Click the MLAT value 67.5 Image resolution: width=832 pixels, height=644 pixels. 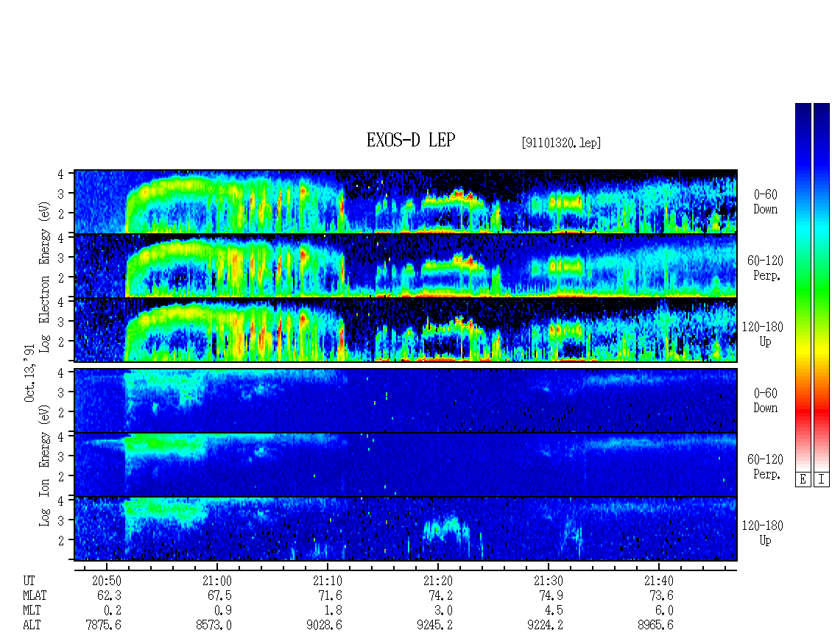click(219, 595)
